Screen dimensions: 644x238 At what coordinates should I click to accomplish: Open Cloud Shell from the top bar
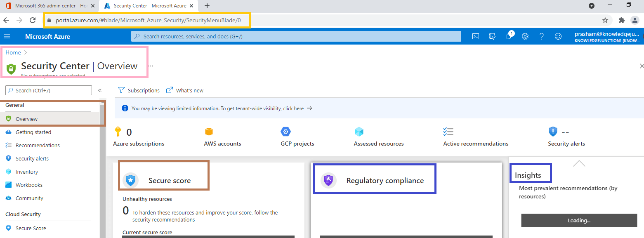[476, 36]
